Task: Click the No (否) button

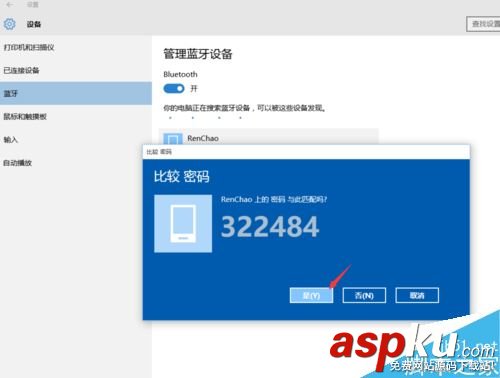Action: tap(364, 295)
